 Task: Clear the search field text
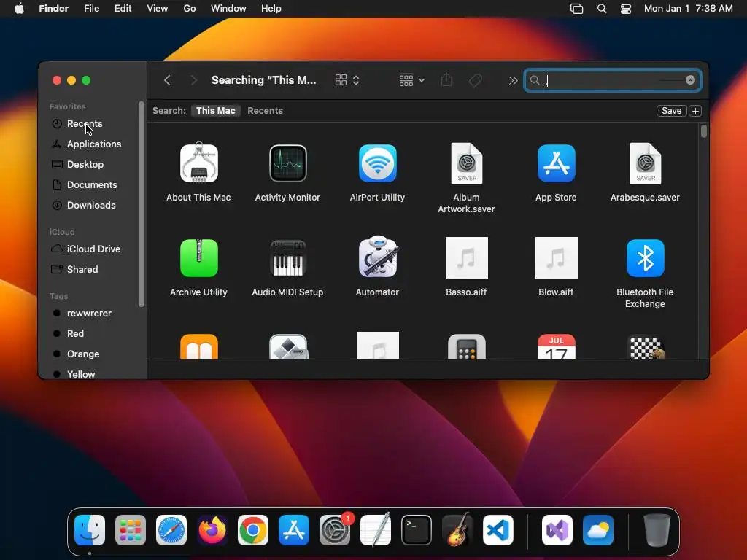[x=690, y=80]
